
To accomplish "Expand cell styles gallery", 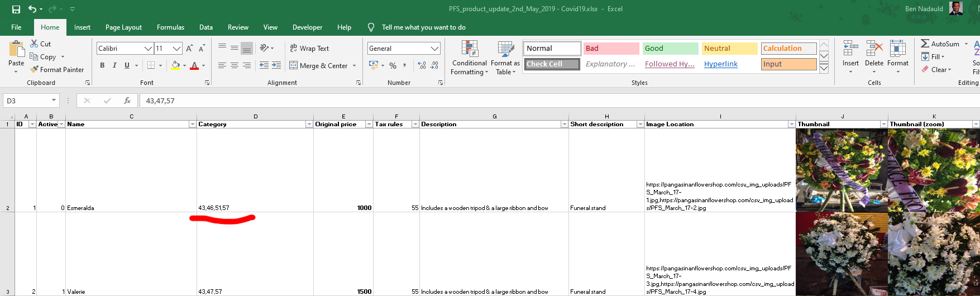I will (x=824, y=68).
